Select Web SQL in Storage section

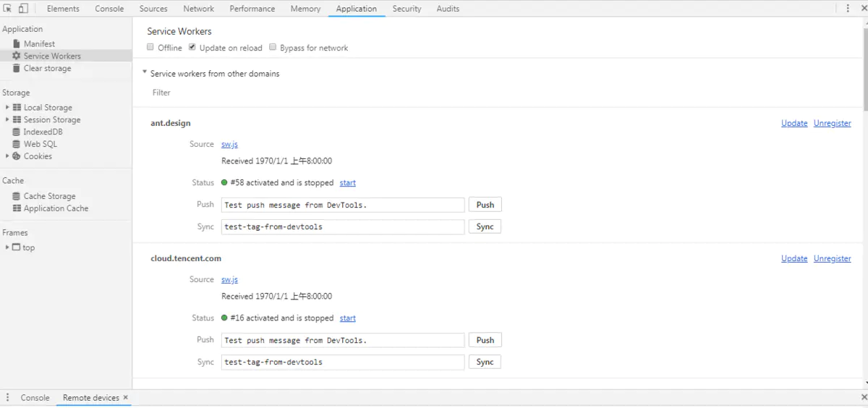point(41,144)
